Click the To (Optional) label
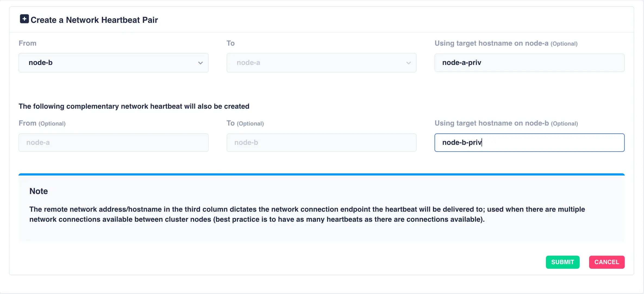Screen dimensions: 644x294 click(245, 123)
